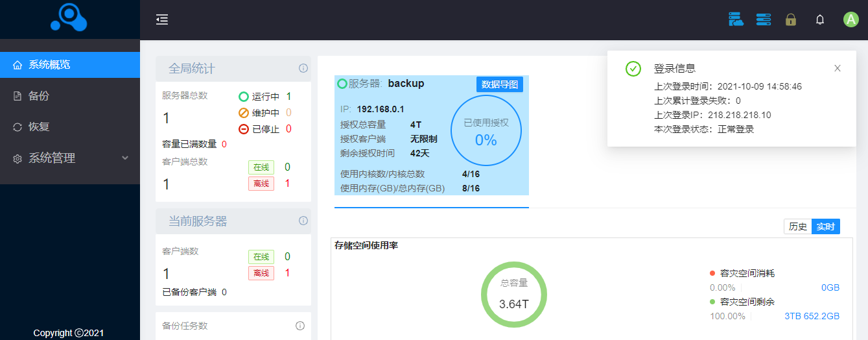Expand the 系统管理 submenu
The image size is (868, 340).
(x=70, y=158)
